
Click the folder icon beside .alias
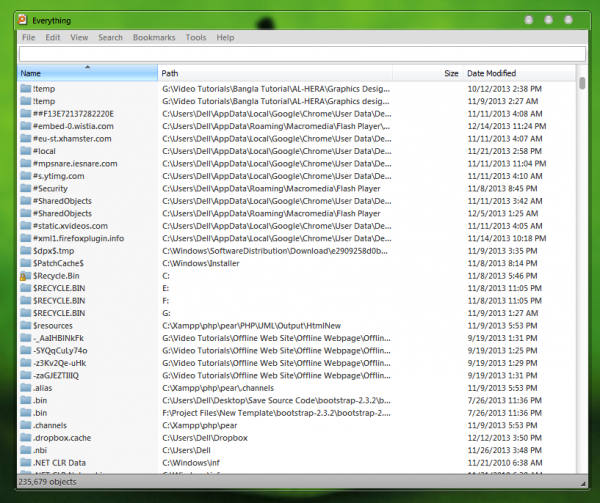[x=24, y=388]
